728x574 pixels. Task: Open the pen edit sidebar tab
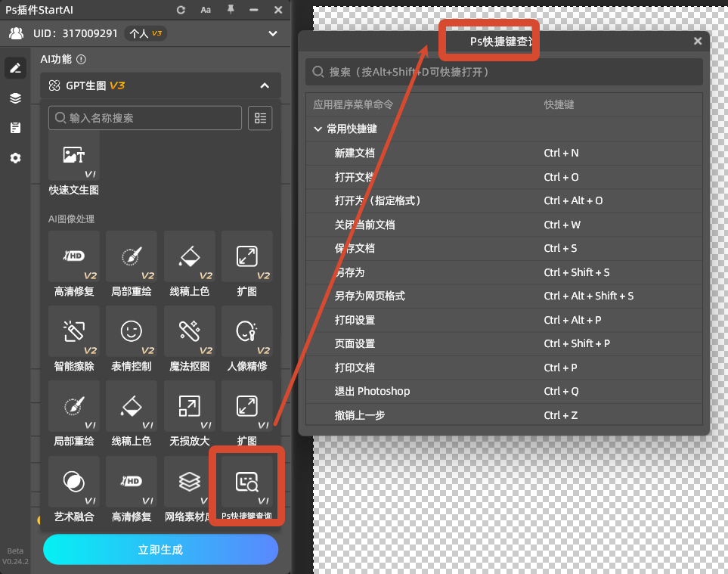(x=15, y=68)
